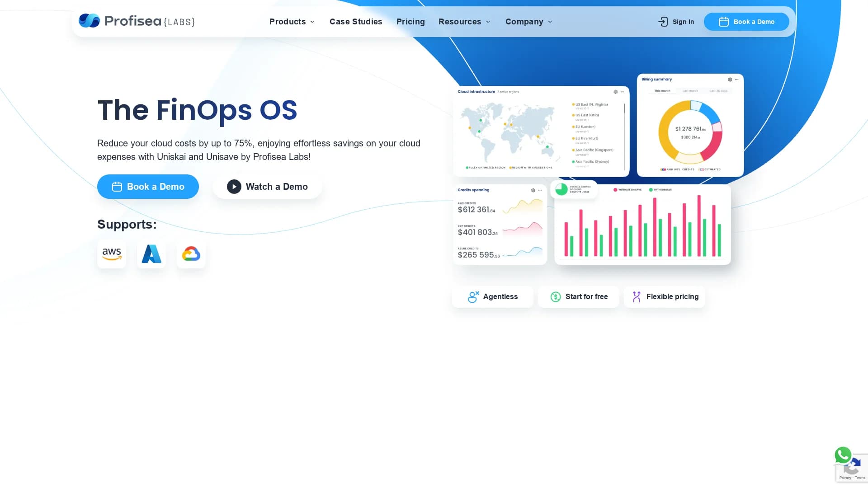Viewport: 868px width, 488px height.
Task: Click the AWS logo tile
Action: click(x=112, y=254)
